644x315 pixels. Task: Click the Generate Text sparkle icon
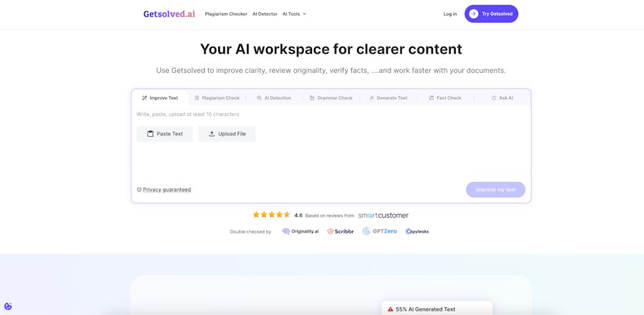pos(371,98)
